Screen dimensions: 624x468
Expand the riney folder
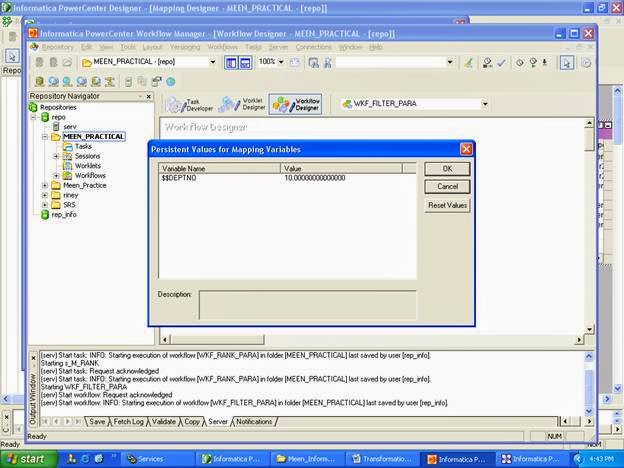pyautogui.click(x=45, y=195)
